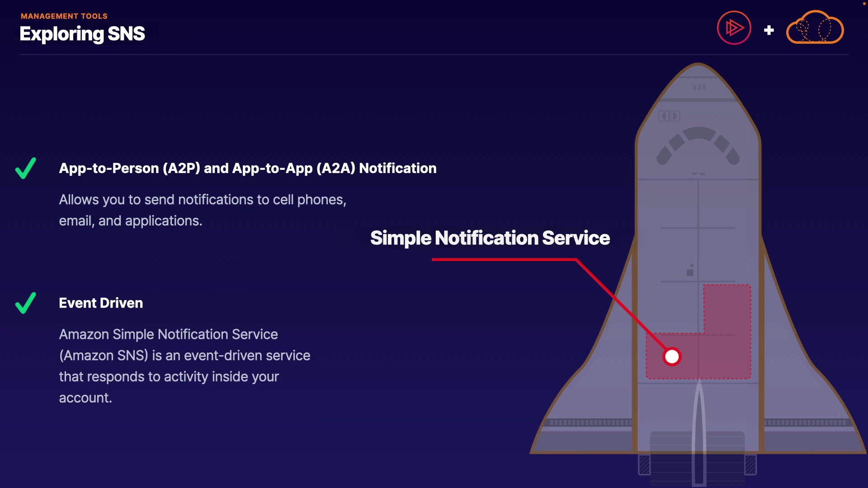868x488 pixels.
Task: Click the white circle marker on the shuttle
Action: [x=672, y=357]
